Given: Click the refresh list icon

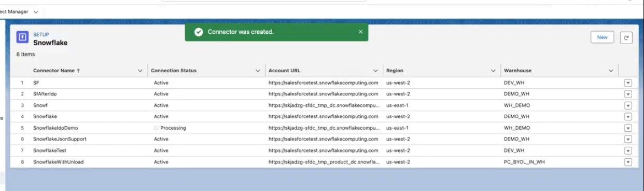Looking at the screenshot, I should 626,37.
